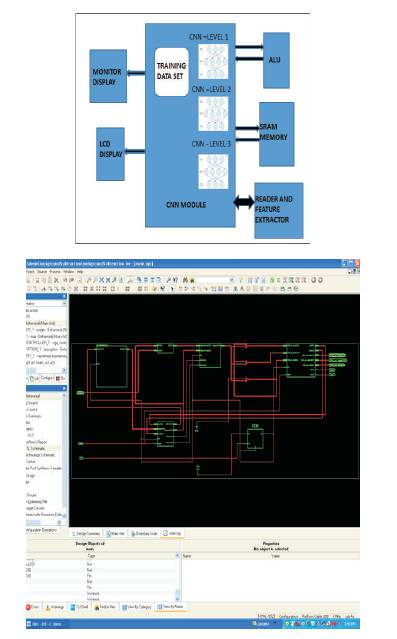Click the zoom magnifier icon in toolbar
Viewport: 397px width, 639px height.
point(130,280)
